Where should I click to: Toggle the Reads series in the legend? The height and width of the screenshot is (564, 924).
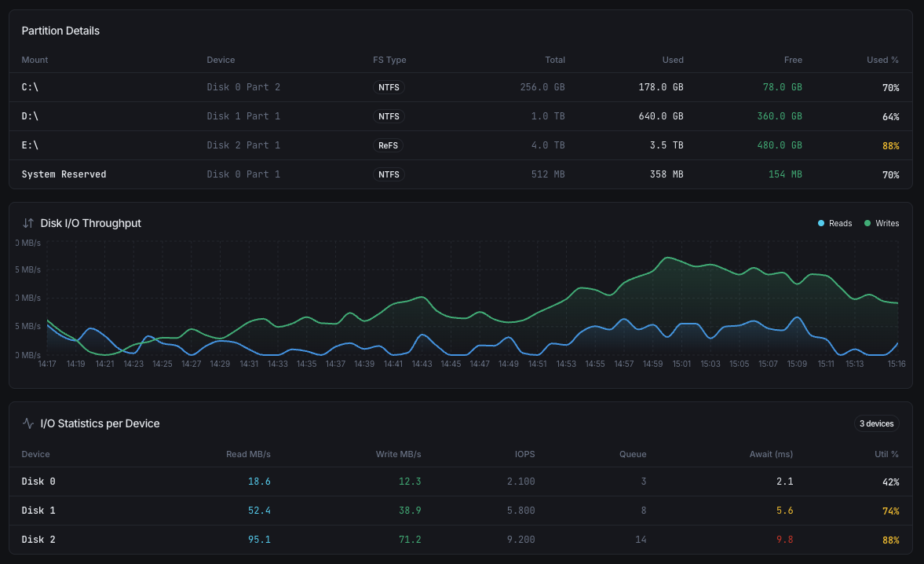click(x=834, y=223)
